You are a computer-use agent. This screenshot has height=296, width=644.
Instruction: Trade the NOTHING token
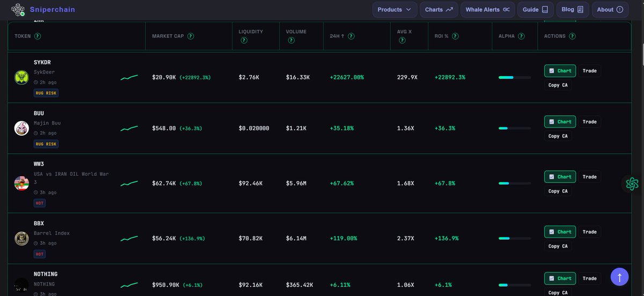click(590, 278)
